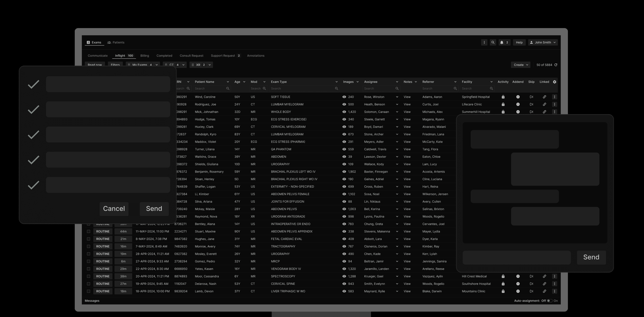Open row menu for Moor, Cassandra
Viewport: 644px width, 317px height.
(x=554, y=276)
